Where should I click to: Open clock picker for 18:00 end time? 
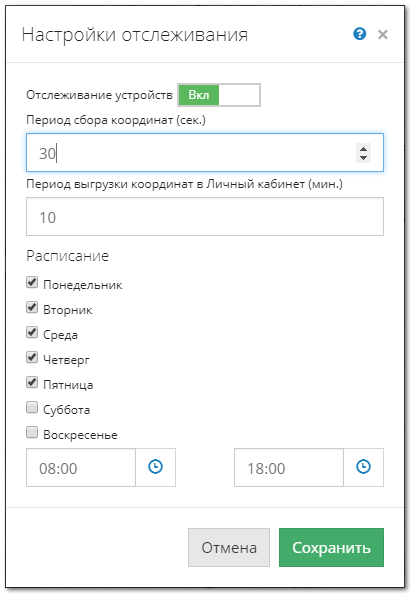pos(363,467)
